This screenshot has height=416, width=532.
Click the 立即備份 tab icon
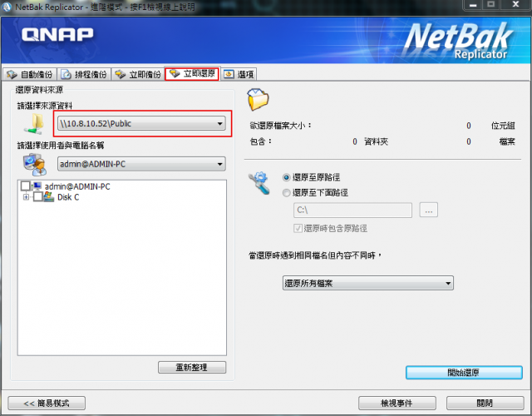(120, 74)
